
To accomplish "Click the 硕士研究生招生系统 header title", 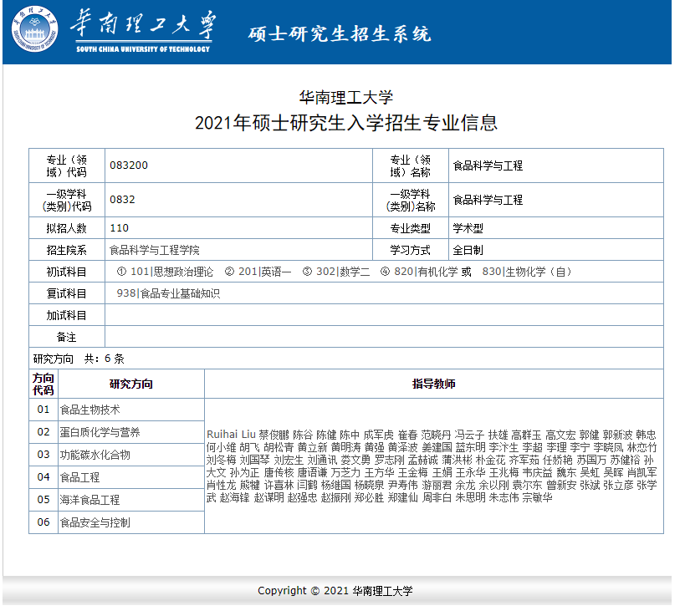I will click(340, 34).
